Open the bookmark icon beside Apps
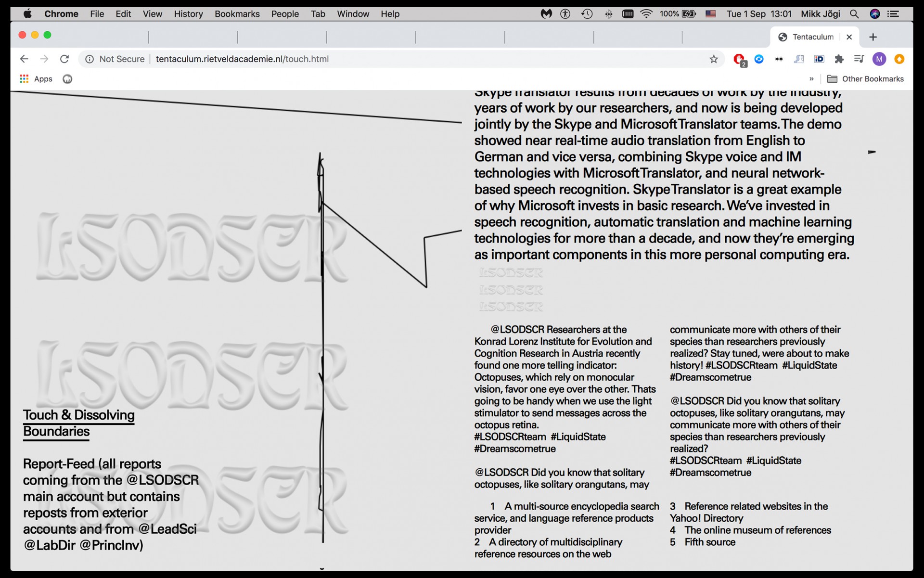The height and width of the screenshot is (578, 924). tap(67, 79)
